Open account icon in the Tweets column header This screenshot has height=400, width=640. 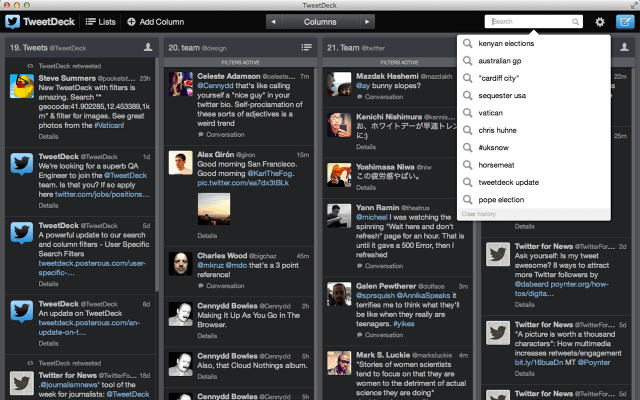[147, 47]
